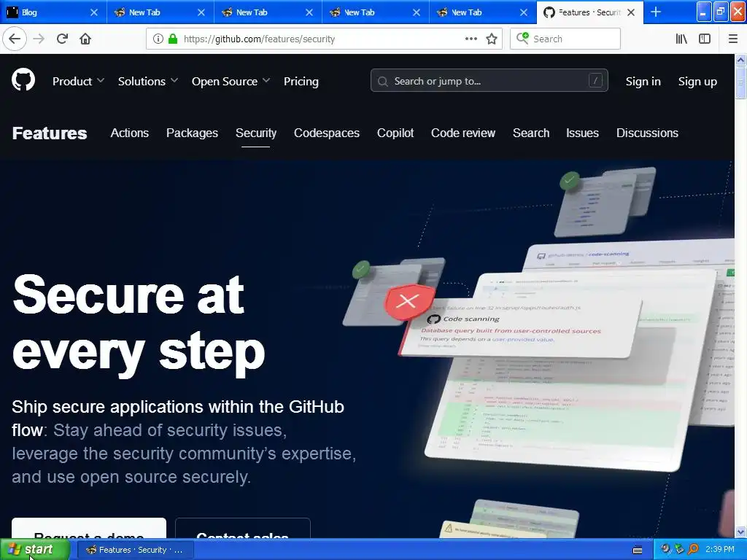
Task: Open the Discussions features page
Action: (647, 133)
